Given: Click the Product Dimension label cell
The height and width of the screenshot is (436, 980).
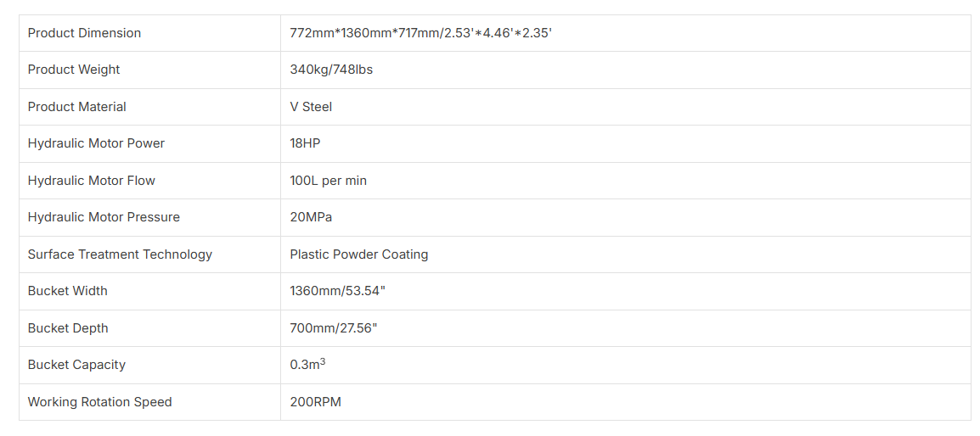Looking at the screenshot, I should 84,33.
